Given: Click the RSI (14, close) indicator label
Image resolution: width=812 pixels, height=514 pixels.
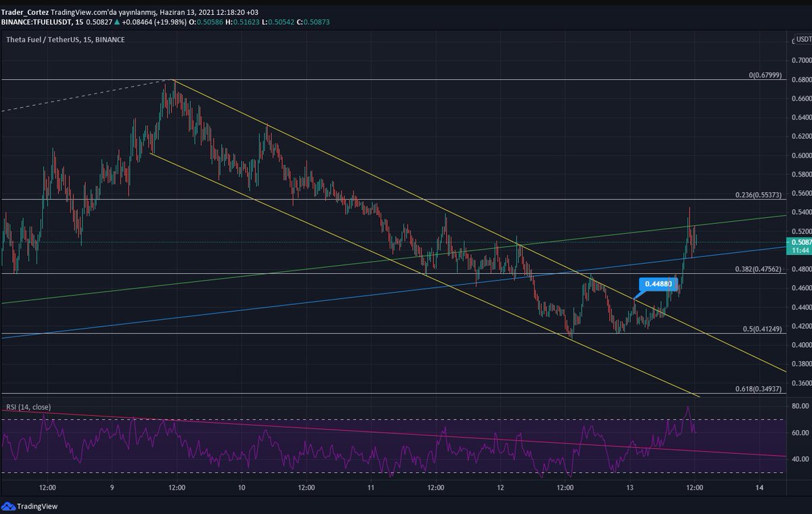Looking at the screenshot, I should click(28, 406).
